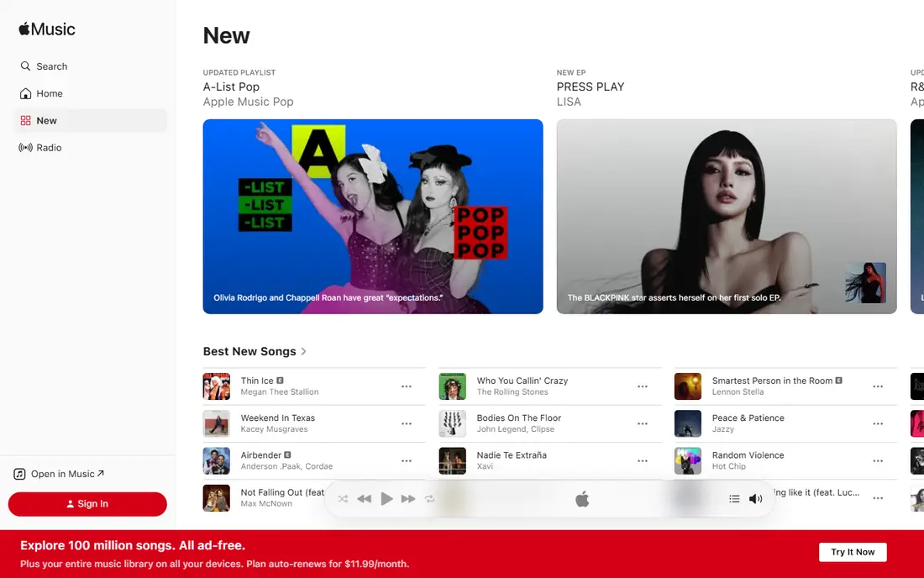Select New in the sidebar

(88, 121)
